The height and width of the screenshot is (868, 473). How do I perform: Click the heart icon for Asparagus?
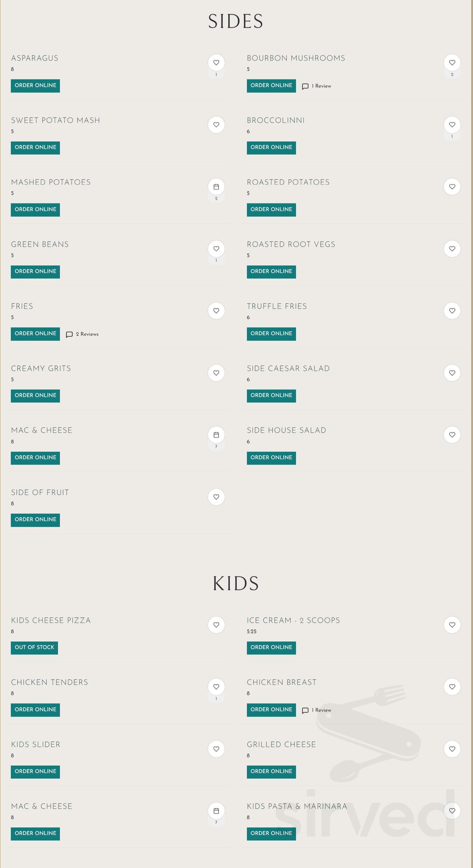coord(216,63)
